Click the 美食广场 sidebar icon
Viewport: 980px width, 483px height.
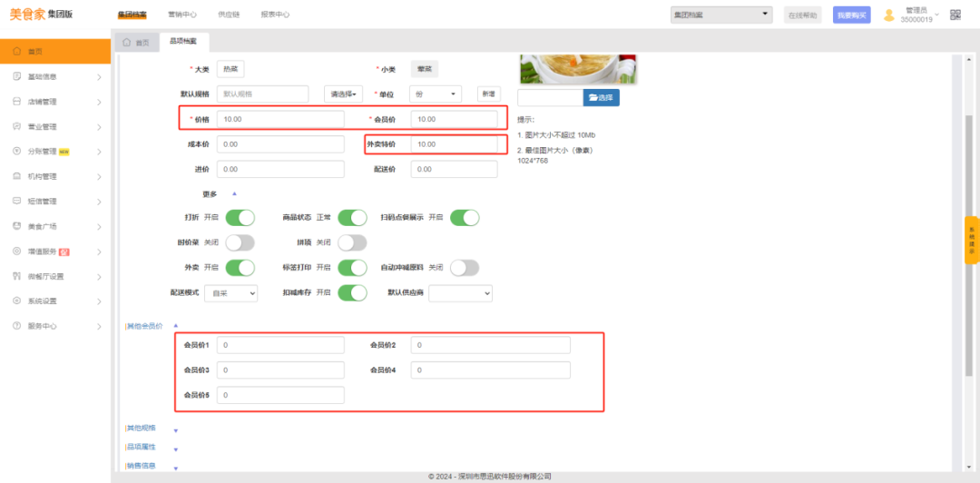point(17,226)
